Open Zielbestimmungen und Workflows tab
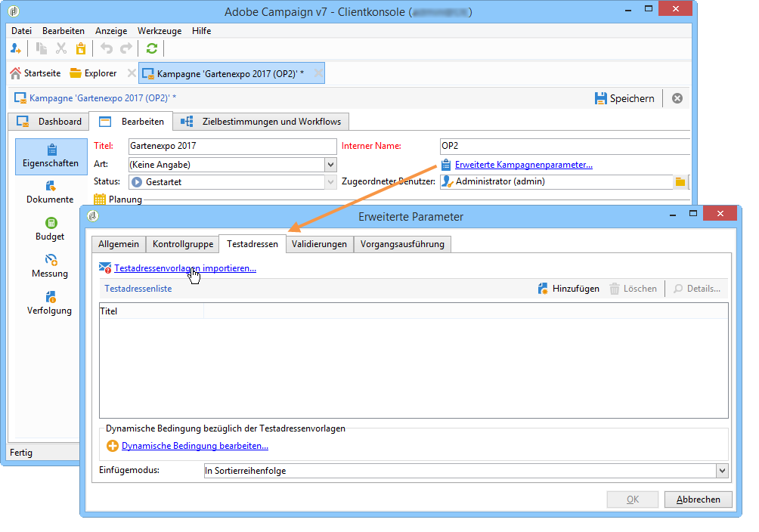 261,122
